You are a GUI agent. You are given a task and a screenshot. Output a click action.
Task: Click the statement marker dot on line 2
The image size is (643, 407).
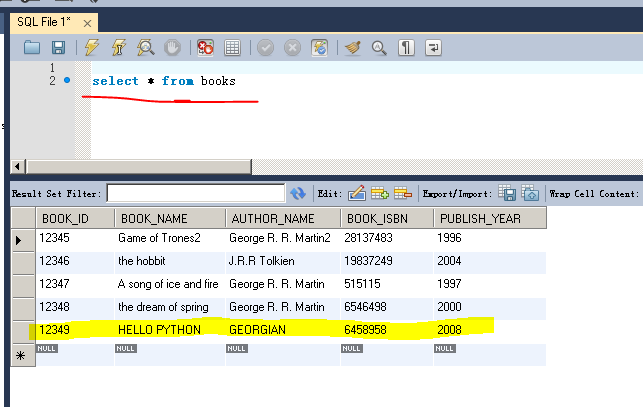pos(67,80)
